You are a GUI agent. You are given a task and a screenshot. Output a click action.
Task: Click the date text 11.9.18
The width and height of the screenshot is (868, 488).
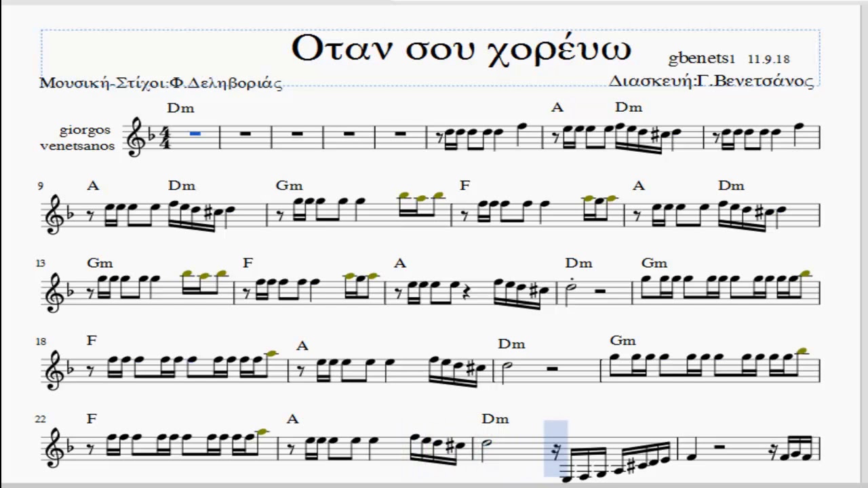coord(769,59)
